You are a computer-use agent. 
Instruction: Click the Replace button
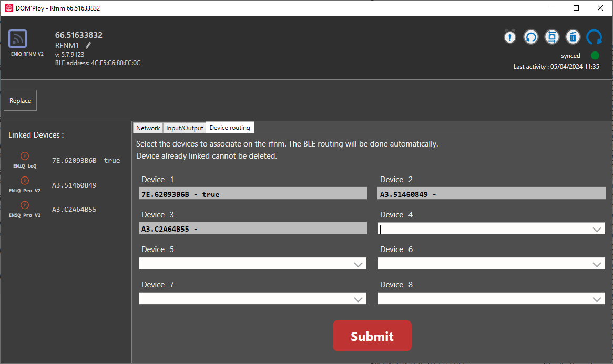(21, 100)
